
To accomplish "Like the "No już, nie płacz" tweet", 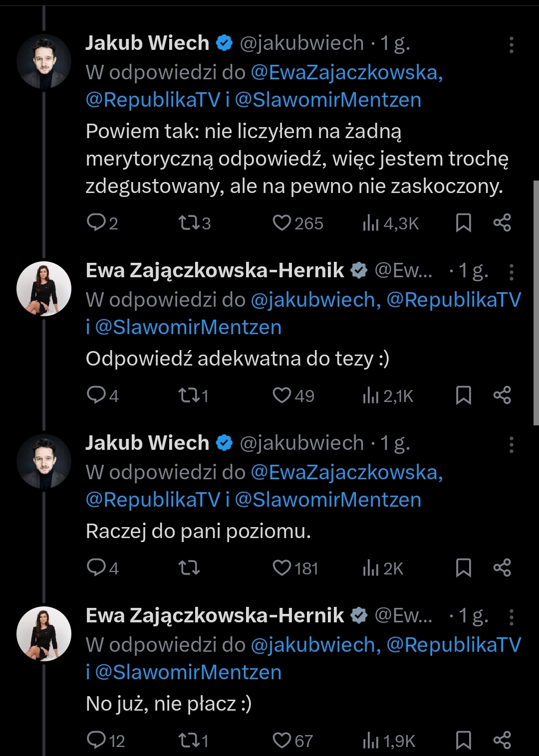I will click(x=282, y=741).
